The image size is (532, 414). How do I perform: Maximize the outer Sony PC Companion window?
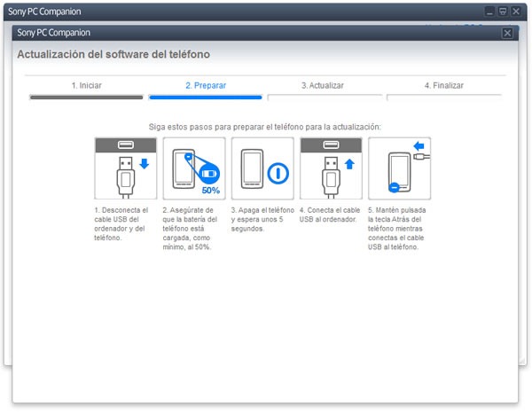pyautogui.click(x=503, y=12)
